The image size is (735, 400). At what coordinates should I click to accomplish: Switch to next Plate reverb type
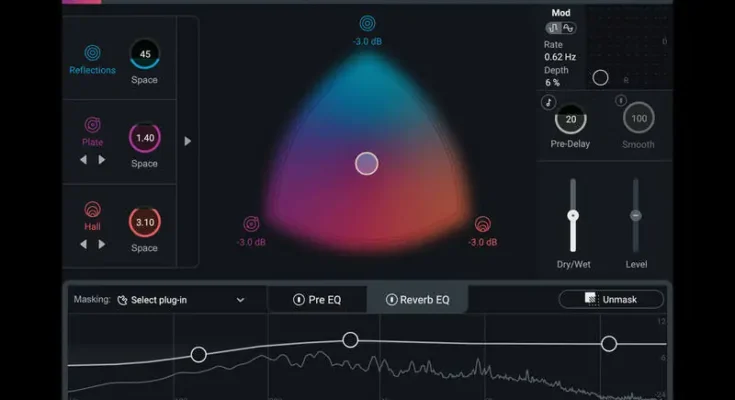point(101,159)
